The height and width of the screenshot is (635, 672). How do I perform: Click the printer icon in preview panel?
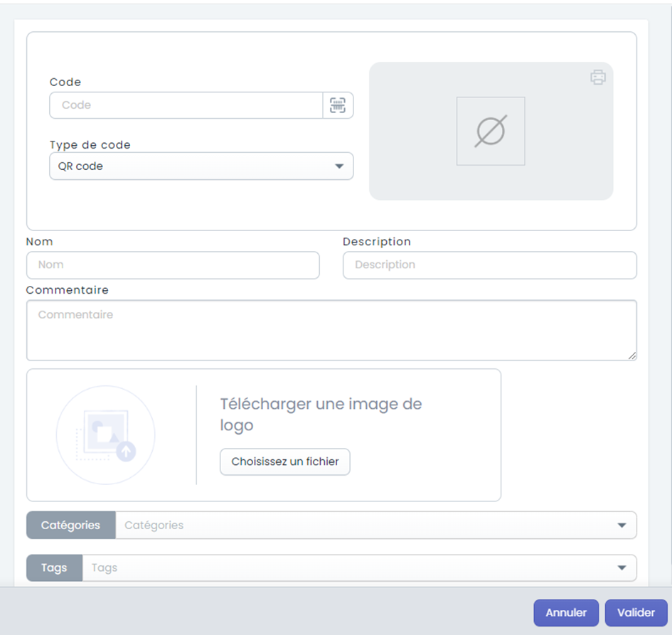pyautogui.click(x=598, y=78)
